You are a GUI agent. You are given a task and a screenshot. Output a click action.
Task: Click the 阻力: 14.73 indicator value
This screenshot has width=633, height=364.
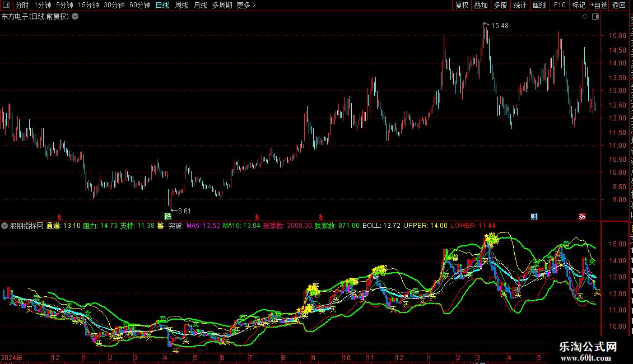pos(100,226)
